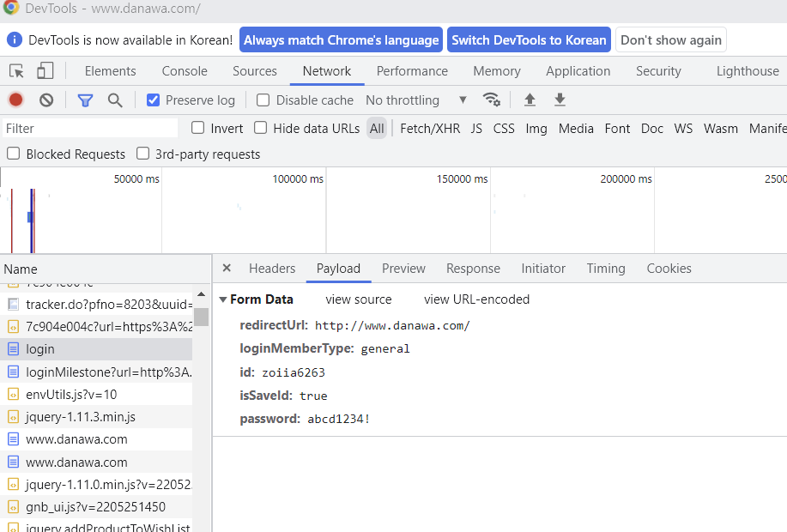Open network conditions wifi-gear icon

pos(492,100)
